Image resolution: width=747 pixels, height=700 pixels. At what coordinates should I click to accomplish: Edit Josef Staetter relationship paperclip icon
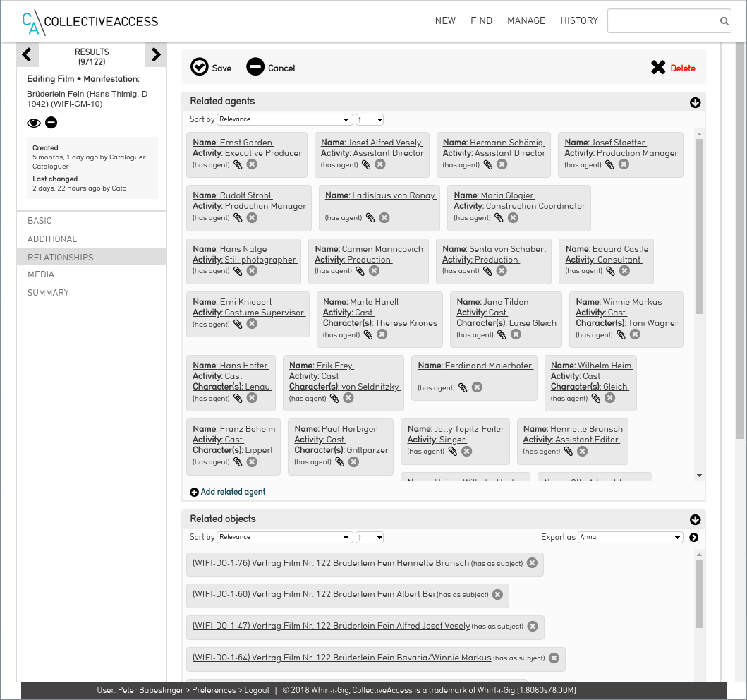[x=610, y=164]
